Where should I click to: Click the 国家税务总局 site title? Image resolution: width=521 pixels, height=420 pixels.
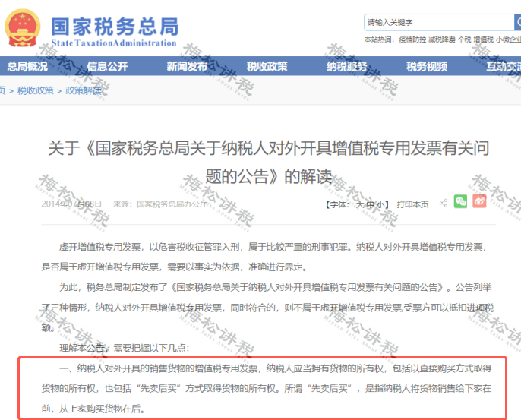[x=115, y=27]
